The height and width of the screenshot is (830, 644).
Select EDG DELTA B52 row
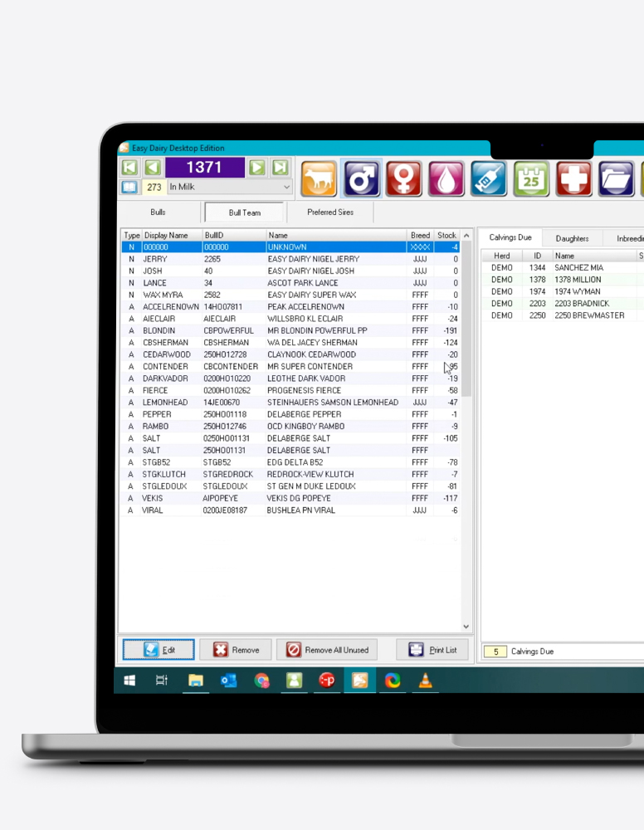(x=290, y=462)
